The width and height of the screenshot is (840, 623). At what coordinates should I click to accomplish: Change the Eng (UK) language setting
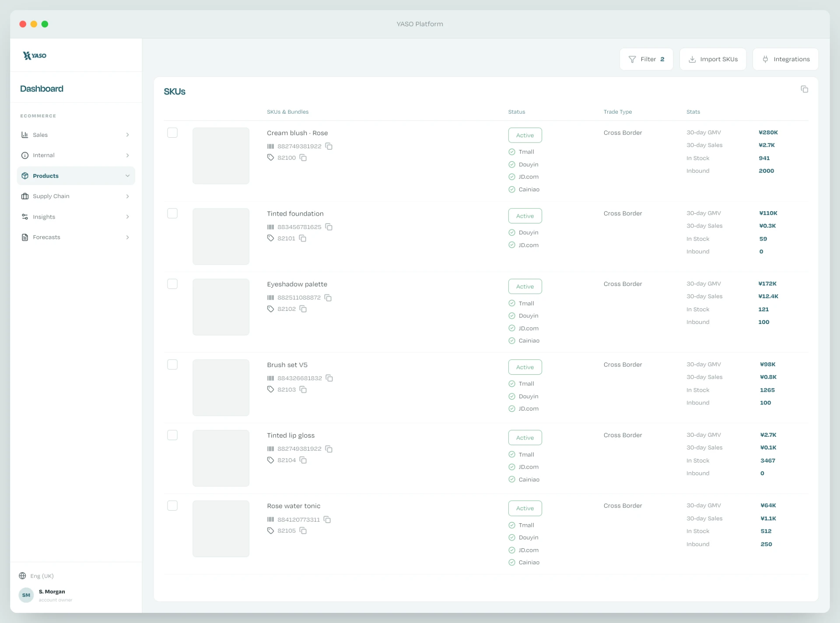click(x=36, y=576)
